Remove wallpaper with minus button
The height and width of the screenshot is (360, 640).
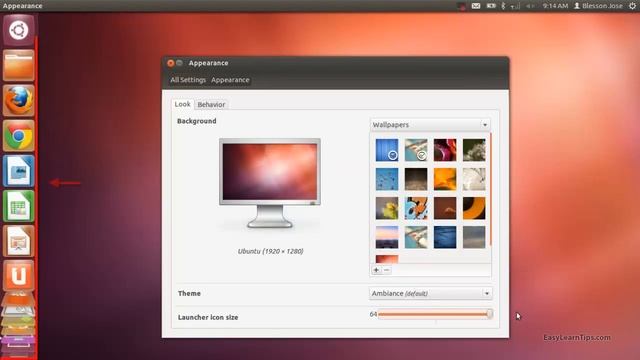(386, 270)
